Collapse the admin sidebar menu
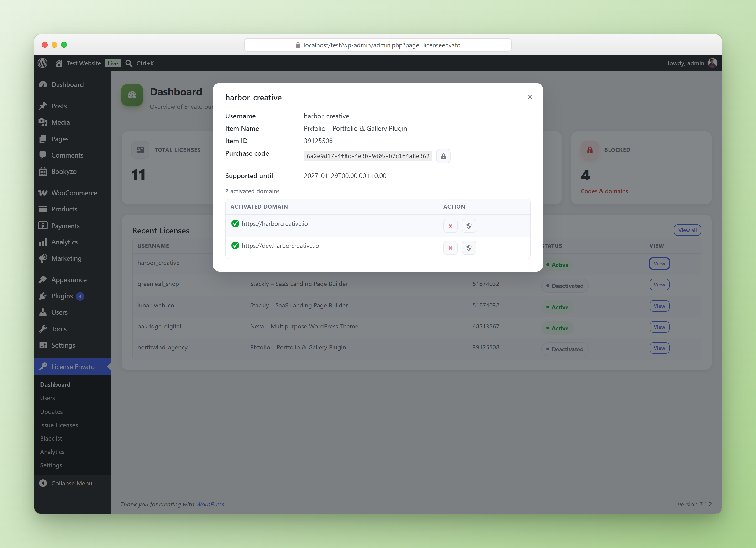This screenshot has width=756, height=548. (72, 483)
